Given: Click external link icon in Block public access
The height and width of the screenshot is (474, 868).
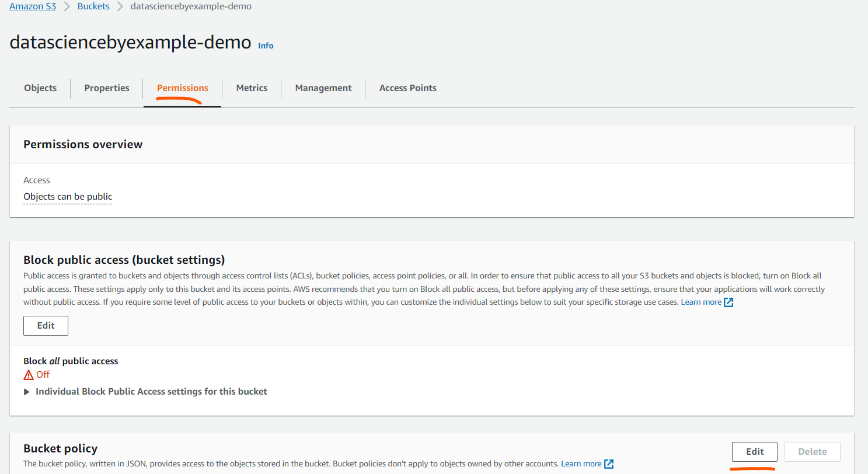Looking at the screenshot, I should pos(728,302).
